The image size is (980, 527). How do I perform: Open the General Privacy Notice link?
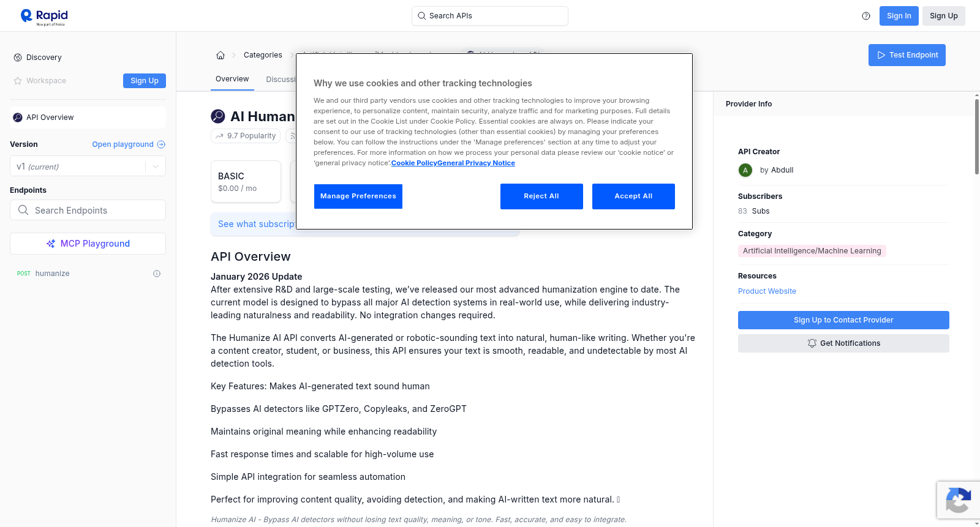coord(476,163)
